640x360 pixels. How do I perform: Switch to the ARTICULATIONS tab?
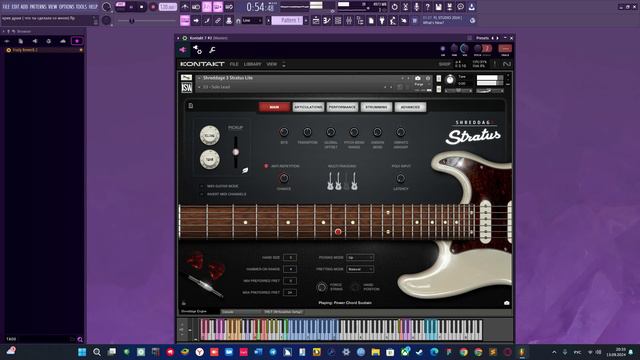point(308,107)
